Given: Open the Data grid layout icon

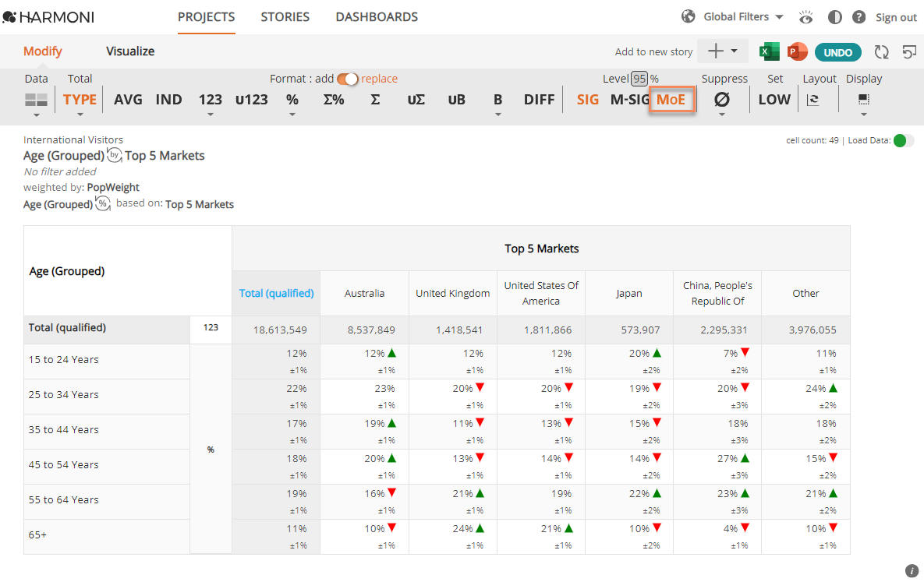Looking at the screenshot, I should point(36,101).
